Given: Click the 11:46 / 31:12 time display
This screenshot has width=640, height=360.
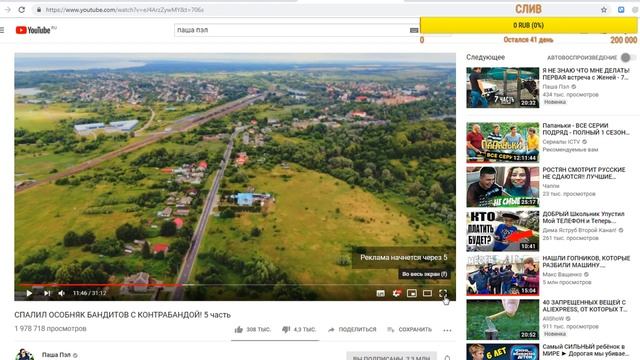Looking at the screenshot, I should [90, 293].
